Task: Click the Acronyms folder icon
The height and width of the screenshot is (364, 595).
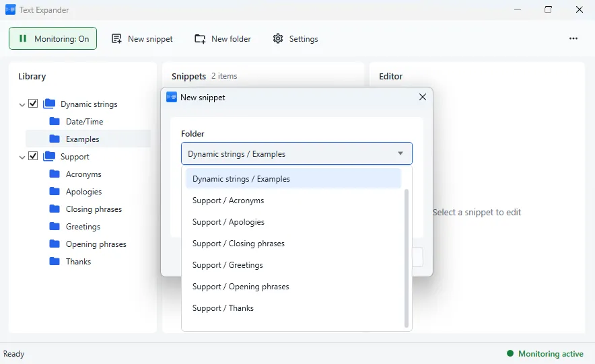Action: [x=55, y=174]
